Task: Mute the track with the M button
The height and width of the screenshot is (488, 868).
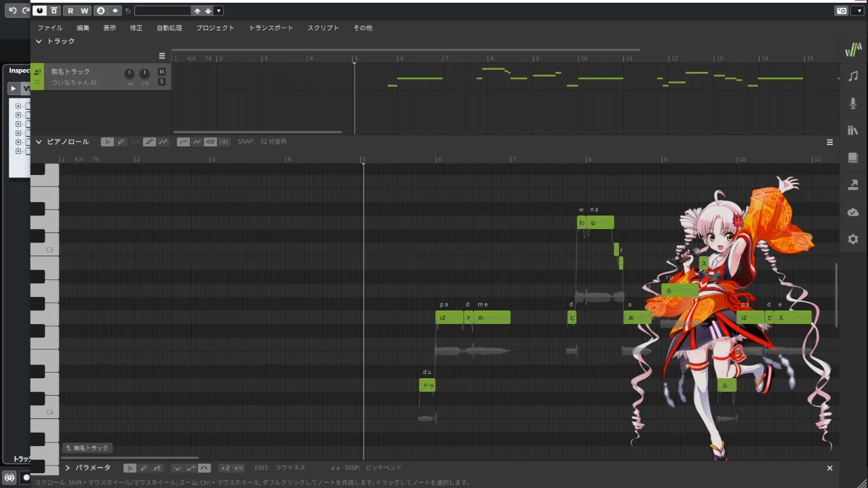Action: (x=161, y=72)
